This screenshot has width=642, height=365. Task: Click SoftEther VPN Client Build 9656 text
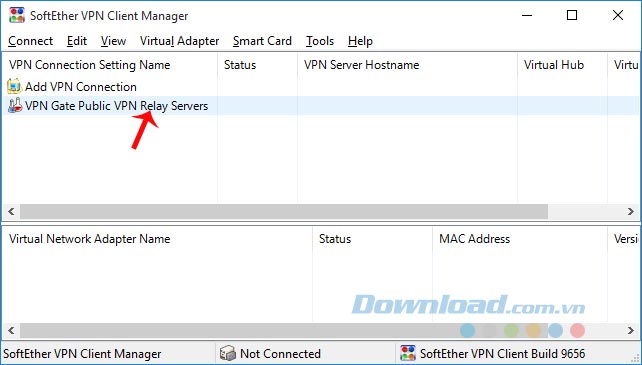(502, 354)
